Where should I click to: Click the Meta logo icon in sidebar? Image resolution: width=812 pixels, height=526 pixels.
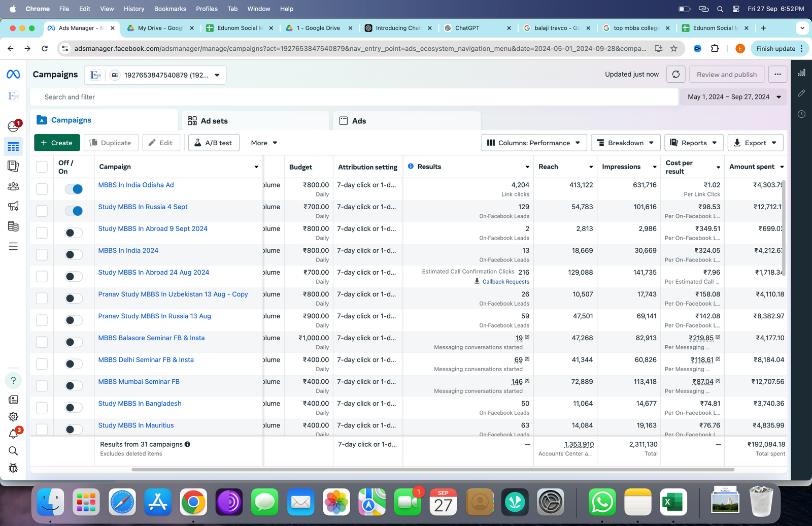(x=13, y=75)
